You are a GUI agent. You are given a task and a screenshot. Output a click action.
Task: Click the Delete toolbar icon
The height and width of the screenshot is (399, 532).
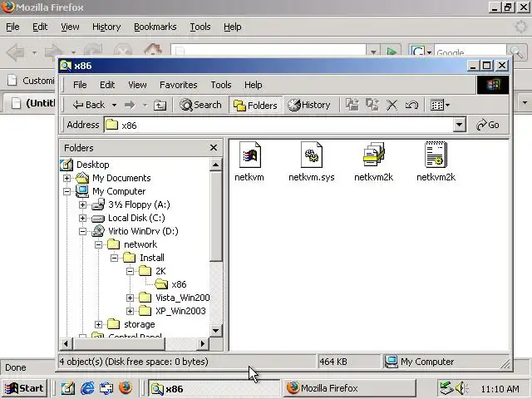pyautogui.click(x=392, y=106)
